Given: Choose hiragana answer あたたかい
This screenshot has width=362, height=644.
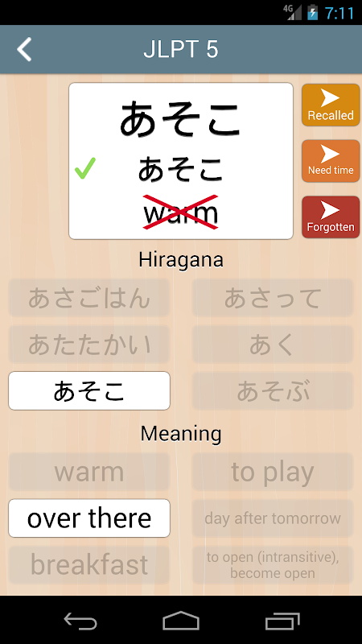Looking at the screenshot, I should [89, 345].
